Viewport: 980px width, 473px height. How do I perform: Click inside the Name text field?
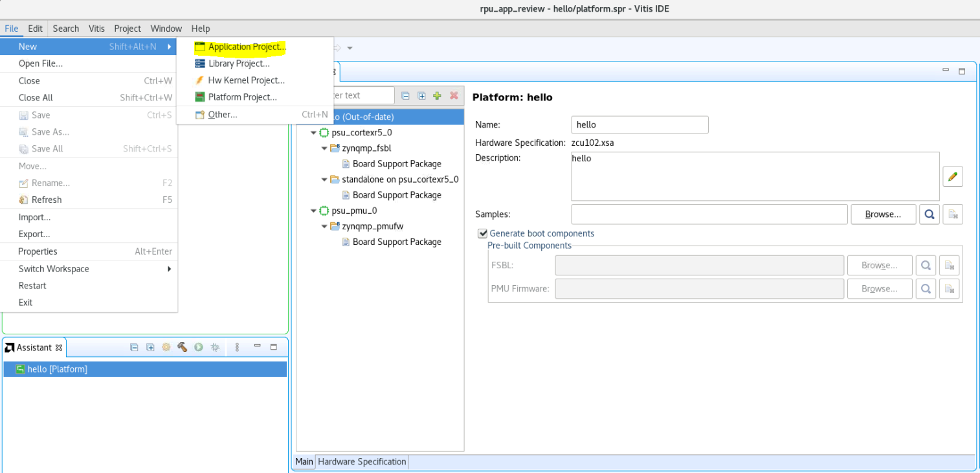click(640, 124)
